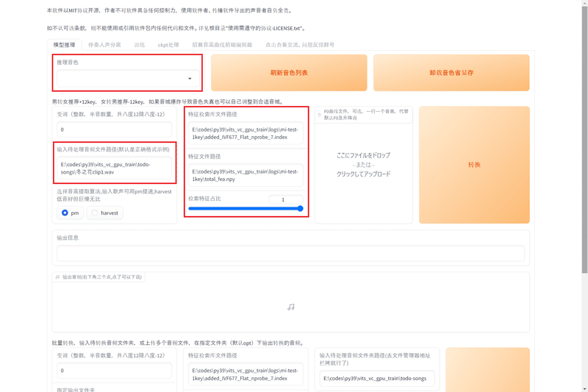
Task: Click the 检索特征占比 slider handle
Action: tap(300, 209)
